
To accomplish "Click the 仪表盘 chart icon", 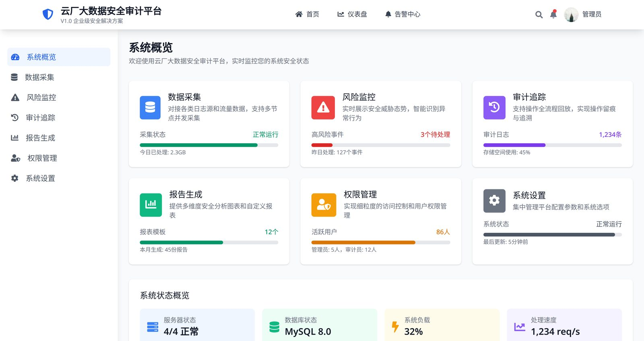I will click(341, 14).
